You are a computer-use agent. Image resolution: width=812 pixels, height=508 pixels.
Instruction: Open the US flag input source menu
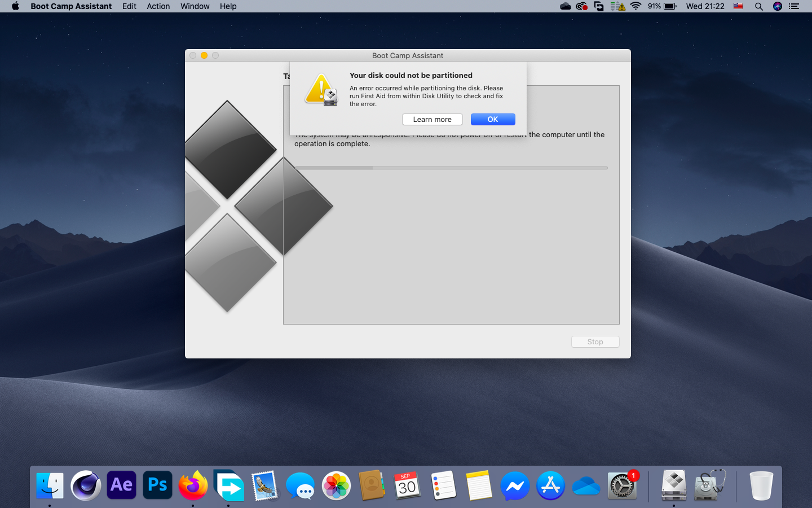[738, 6]
